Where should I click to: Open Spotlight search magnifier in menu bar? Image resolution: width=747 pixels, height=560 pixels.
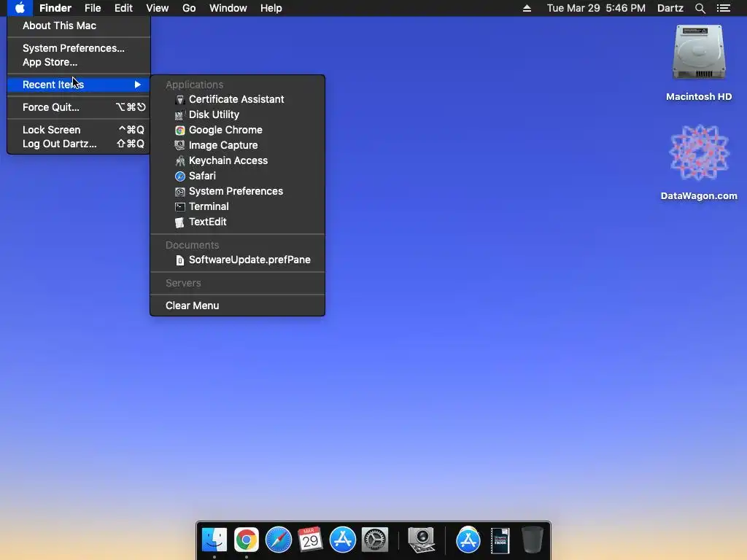tap(700, 8)
